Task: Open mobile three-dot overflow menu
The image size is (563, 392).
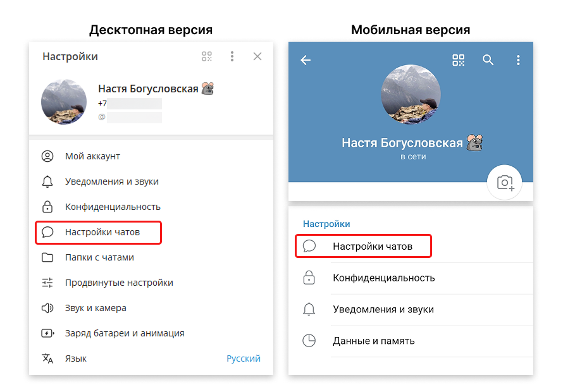Action: pyautogui.click(x=518, y=60)
